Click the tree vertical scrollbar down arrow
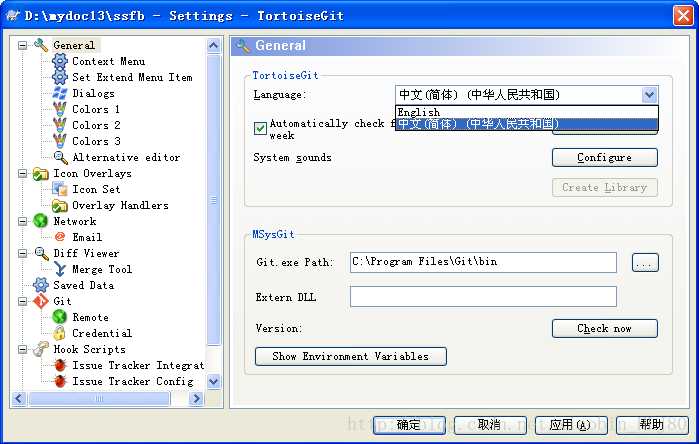This screenshot has width=699, height=444. [x=214, y=382]
